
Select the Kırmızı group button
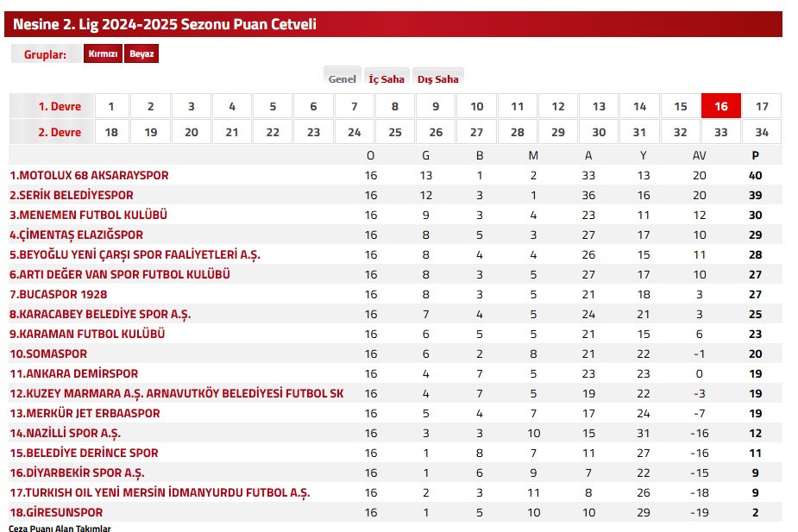[103, 53]
